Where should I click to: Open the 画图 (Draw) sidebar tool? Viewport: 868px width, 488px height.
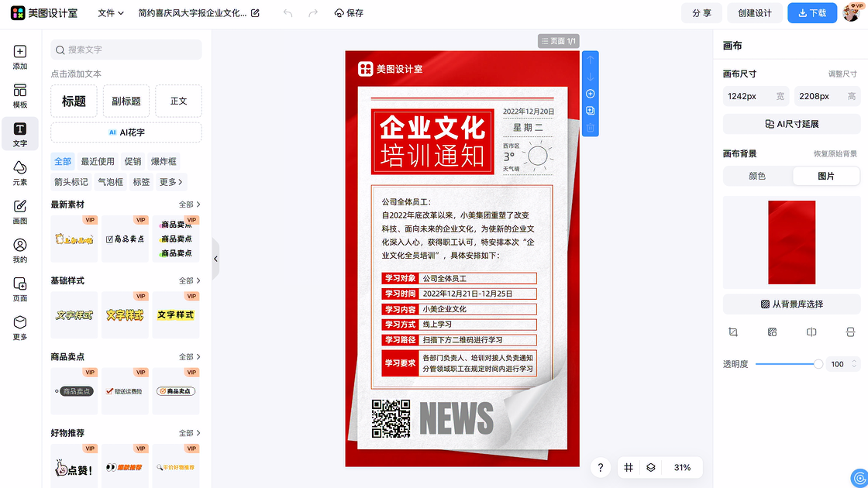coord(20,211)
